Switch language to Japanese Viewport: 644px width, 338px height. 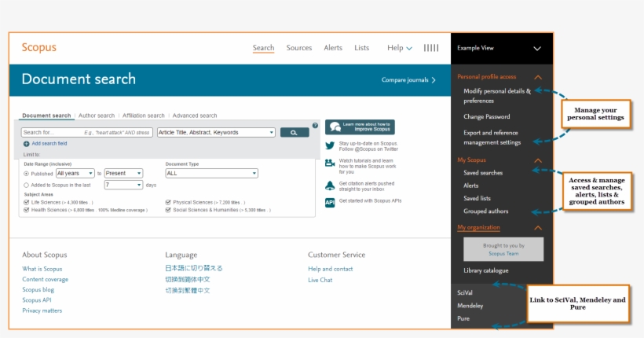194,268
